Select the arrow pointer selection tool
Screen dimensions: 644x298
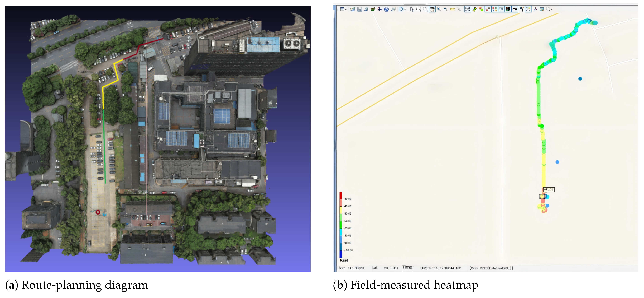coord(412,10)
